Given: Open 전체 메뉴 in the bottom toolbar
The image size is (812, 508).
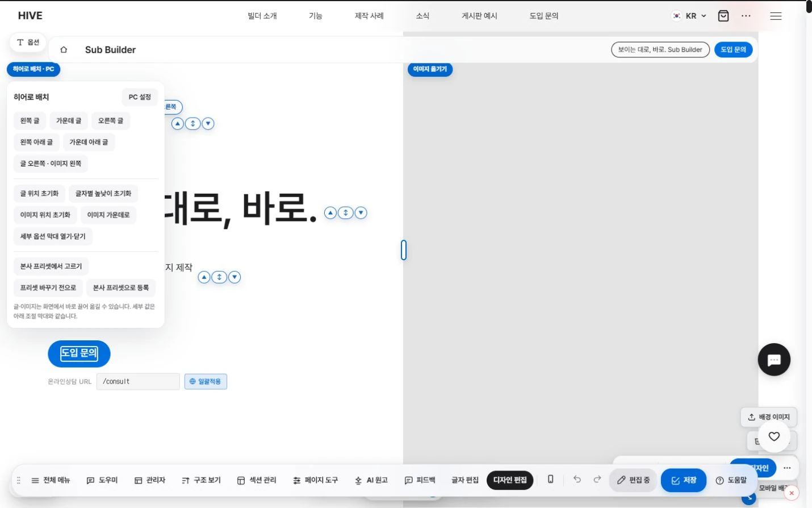Looking at the screenshot, I should tap(51, 480).
